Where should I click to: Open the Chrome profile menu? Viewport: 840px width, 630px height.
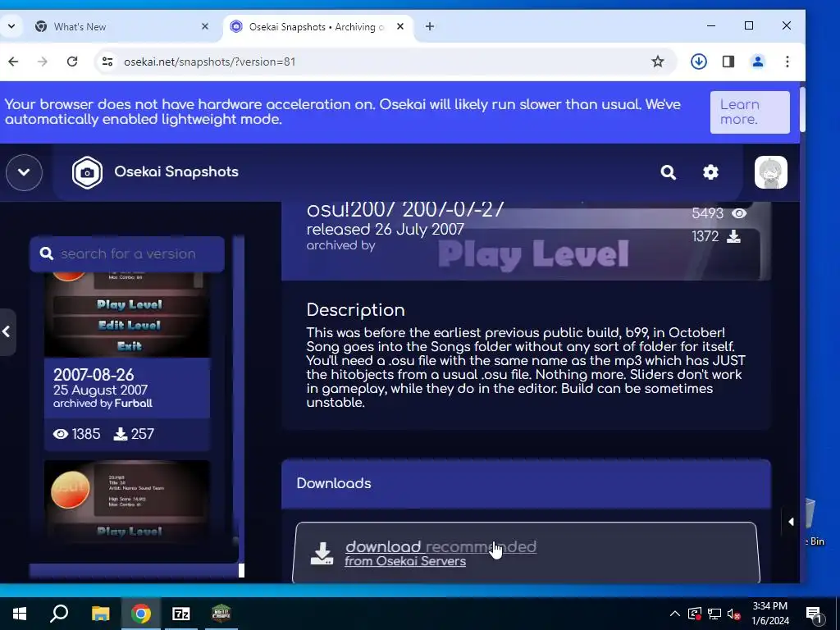tap(757, 62)
